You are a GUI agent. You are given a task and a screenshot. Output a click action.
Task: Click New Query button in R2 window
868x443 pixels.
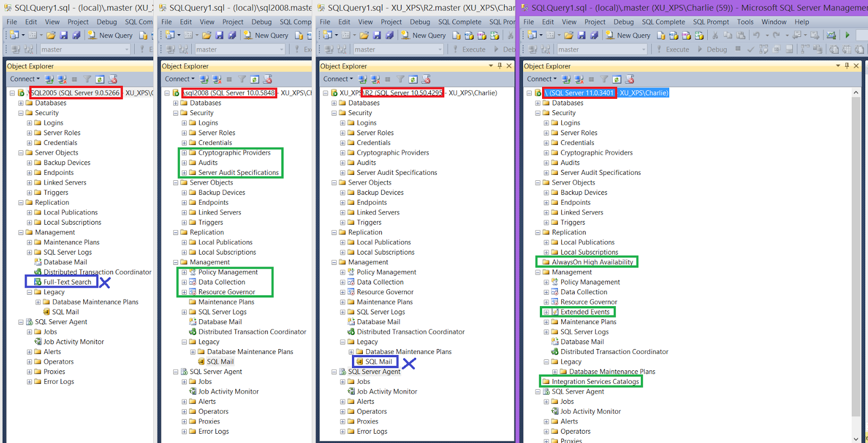pyautogui.click(x=423, y=35)
